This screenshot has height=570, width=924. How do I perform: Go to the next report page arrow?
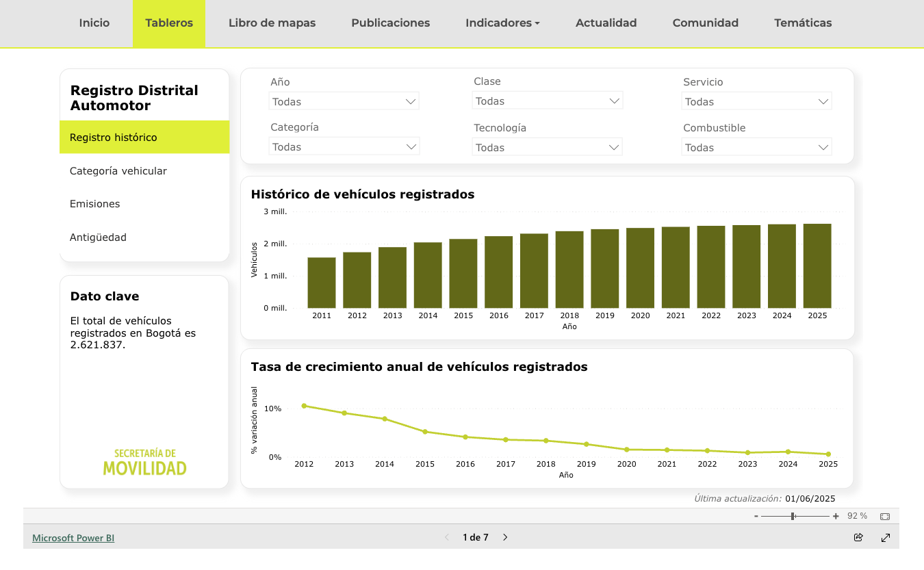pos(505,537)
